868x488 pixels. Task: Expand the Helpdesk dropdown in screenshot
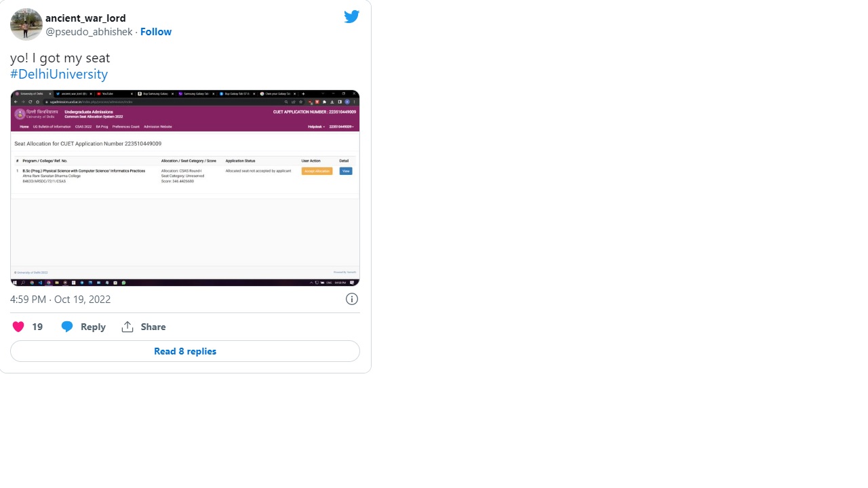[316, 127]
